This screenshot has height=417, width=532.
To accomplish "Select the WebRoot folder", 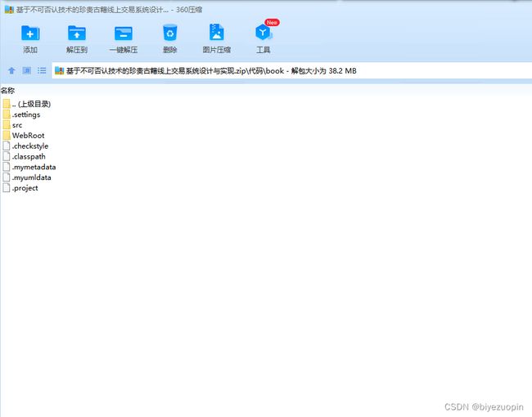I will coord(24,136).
